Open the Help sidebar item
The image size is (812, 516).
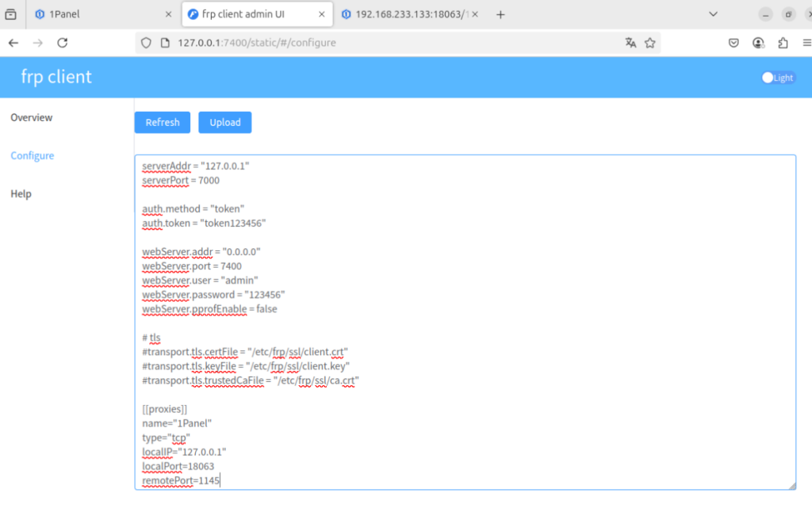point(21,194)
